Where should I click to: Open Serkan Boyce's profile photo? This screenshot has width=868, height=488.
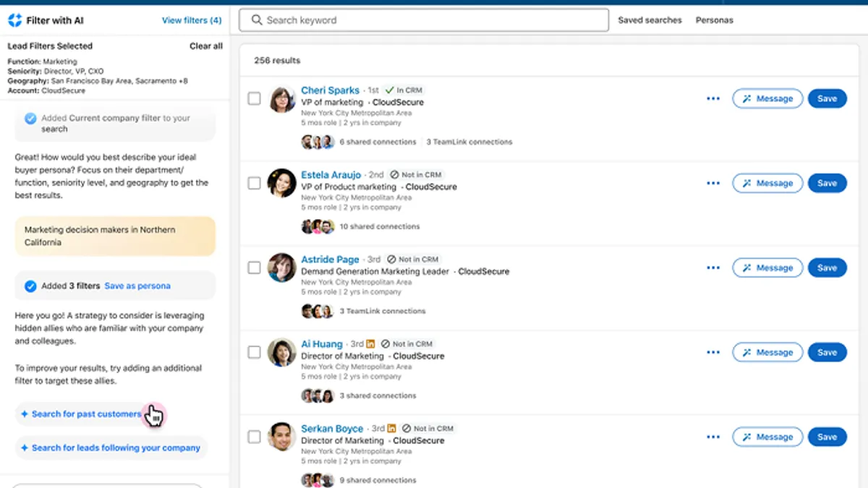[281, 437]
